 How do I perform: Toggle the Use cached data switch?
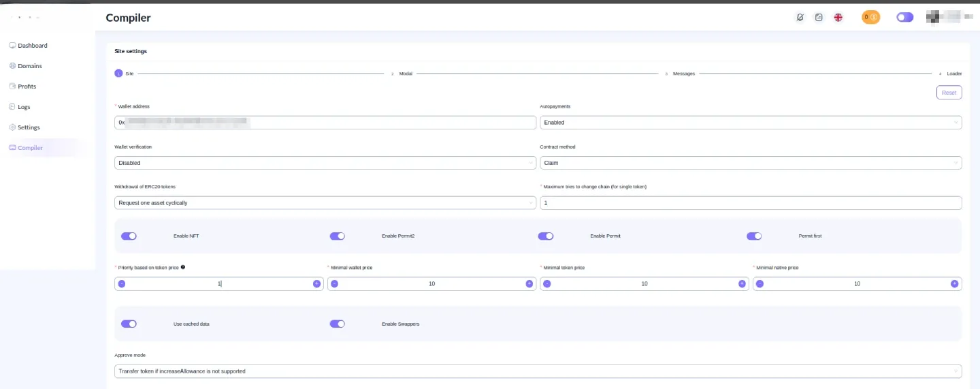129,324
